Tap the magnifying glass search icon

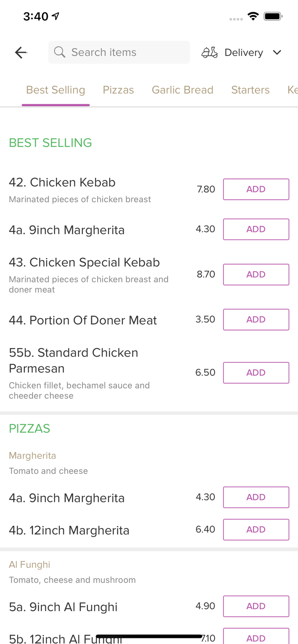click(60, 52)
